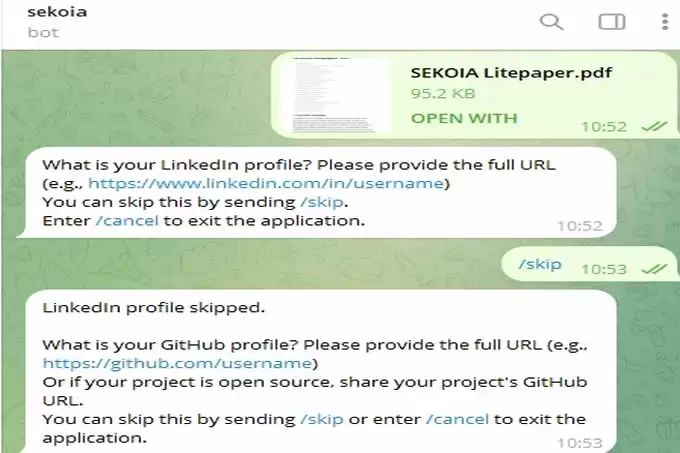This screenshot has height=453, width=680.
Task: Click OPEN WITH on the PDF attachment
Action: point(464,118)
